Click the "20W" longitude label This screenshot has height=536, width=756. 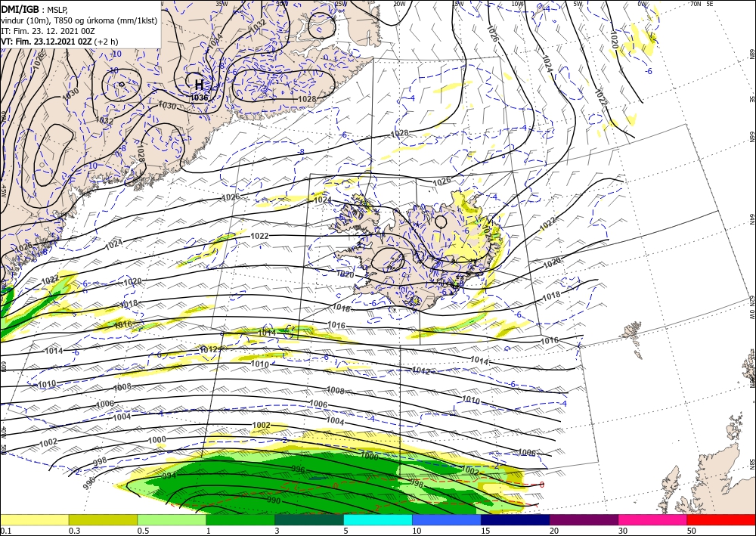399,4
